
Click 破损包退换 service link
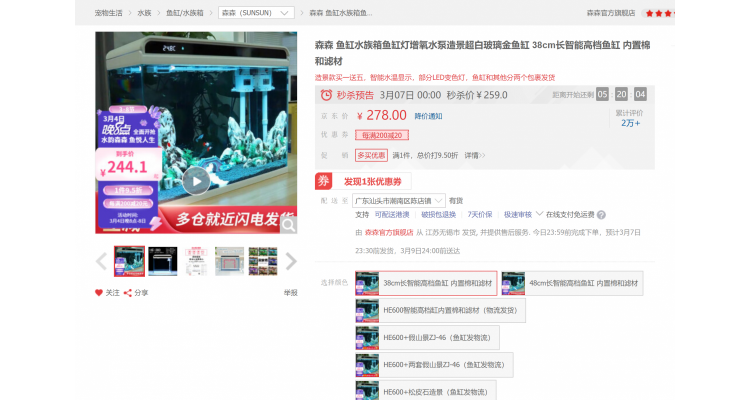438,214
